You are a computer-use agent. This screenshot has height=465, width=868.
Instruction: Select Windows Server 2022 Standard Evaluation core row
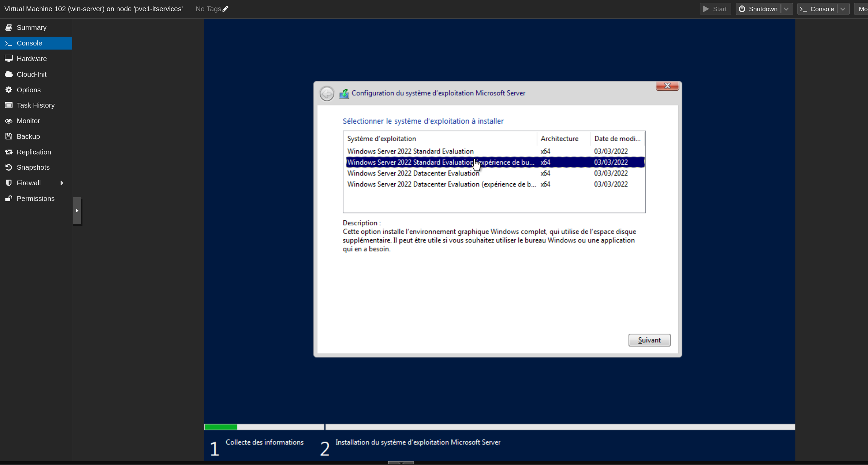410,151
